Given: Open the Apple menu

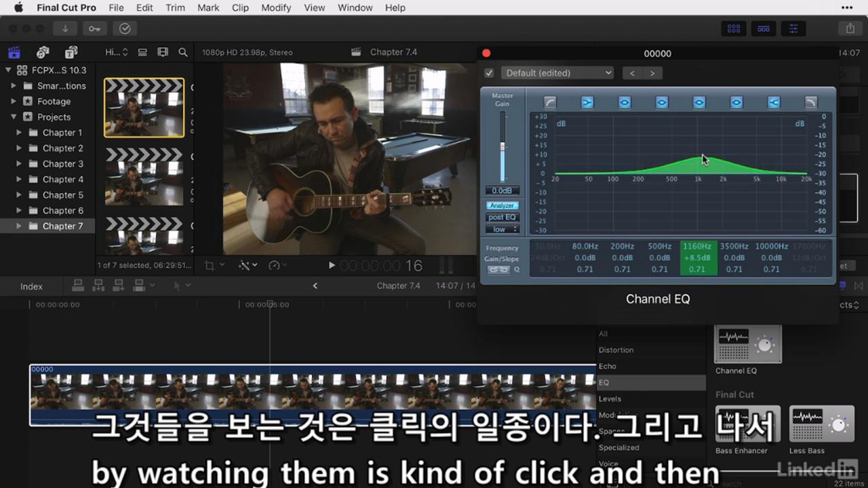Looking at the screenshot, I should [18, 7].
